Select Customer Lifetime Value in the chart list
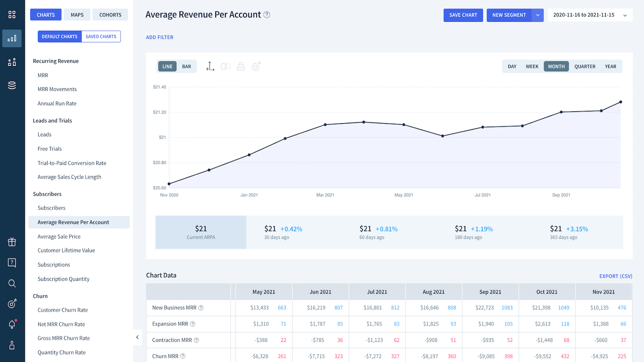Screen dimensions: 644x362 tap(66, 251)
